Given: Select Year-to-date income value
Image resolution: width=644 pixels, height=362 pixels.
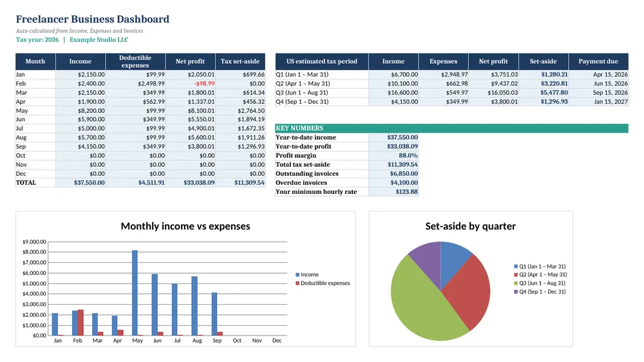Looking at the screenshot, I should [x=393, y=137].
